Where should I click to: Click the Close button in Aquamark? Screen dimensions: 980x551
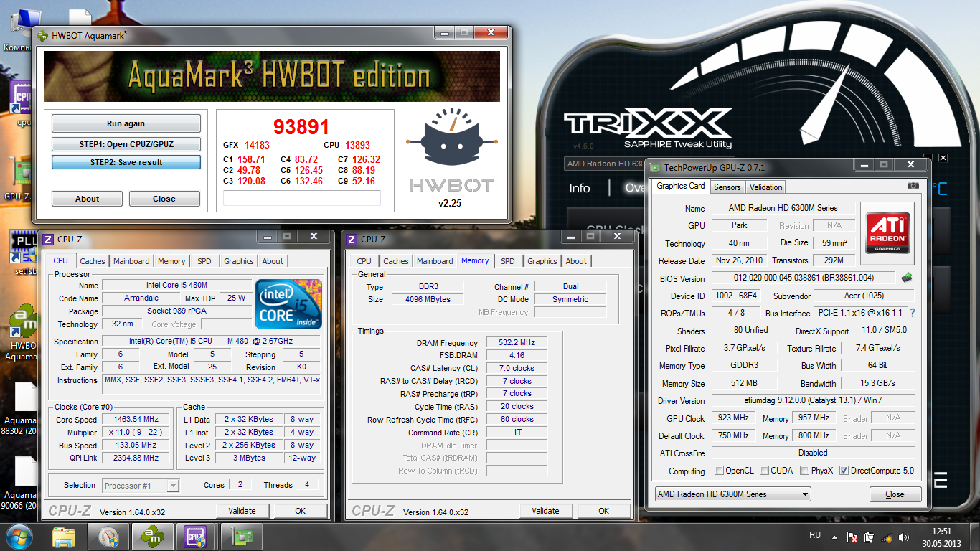(x=164, y=199)
